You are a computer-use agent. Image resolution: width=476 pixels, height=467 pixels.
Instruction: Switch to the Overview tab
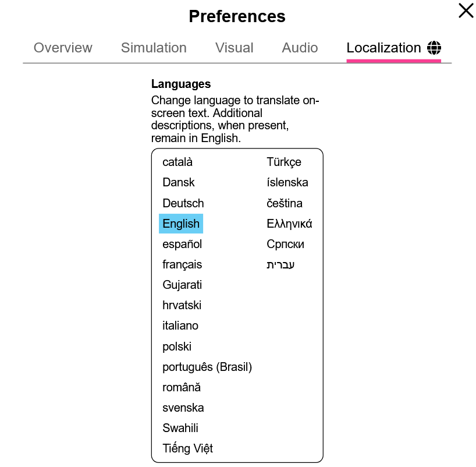pos(63,48)
